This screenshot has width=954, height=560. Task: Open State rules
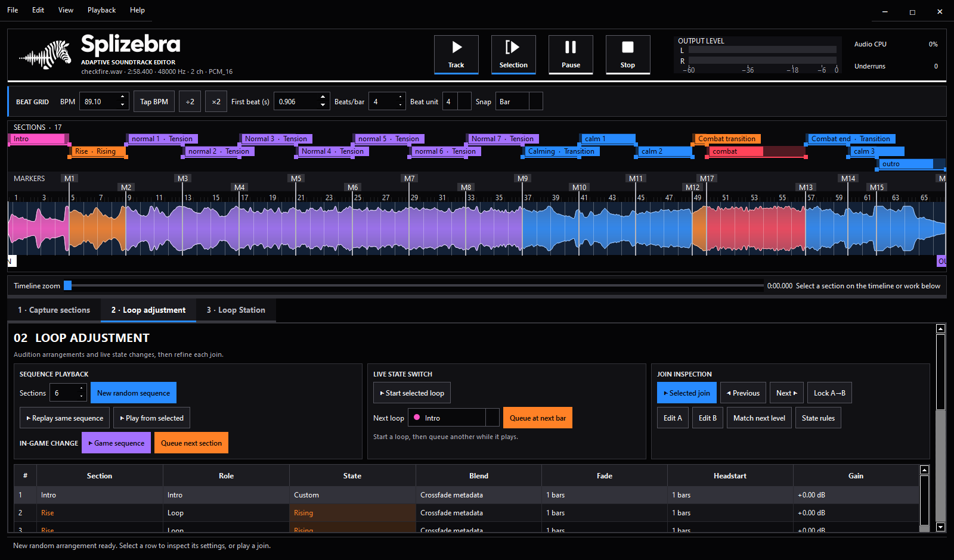818,418
